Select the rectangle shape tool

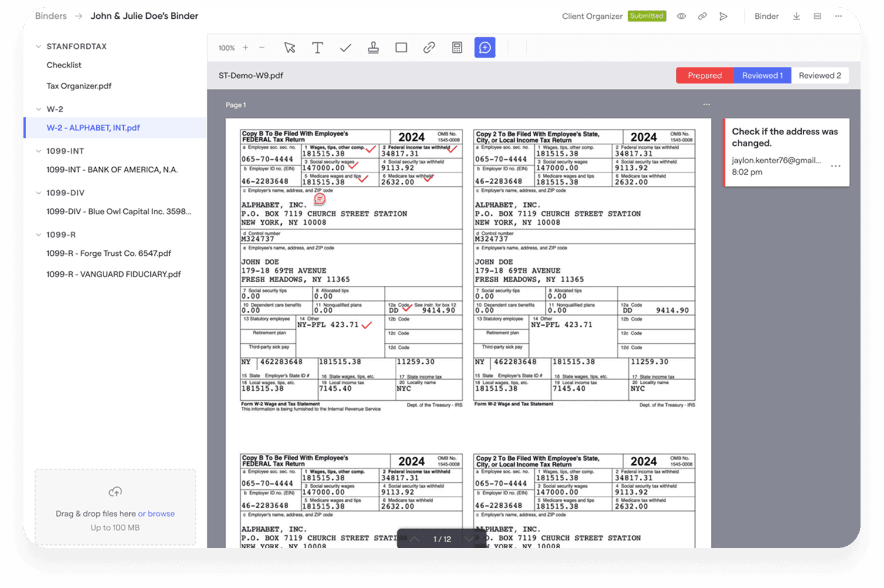coord(401,48)
